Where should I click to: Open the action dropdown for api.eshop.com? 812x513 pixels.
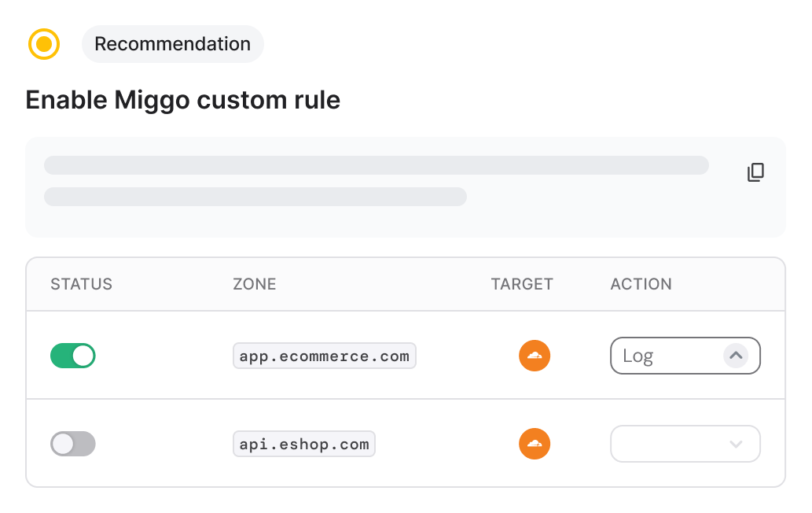click(685, 444)
